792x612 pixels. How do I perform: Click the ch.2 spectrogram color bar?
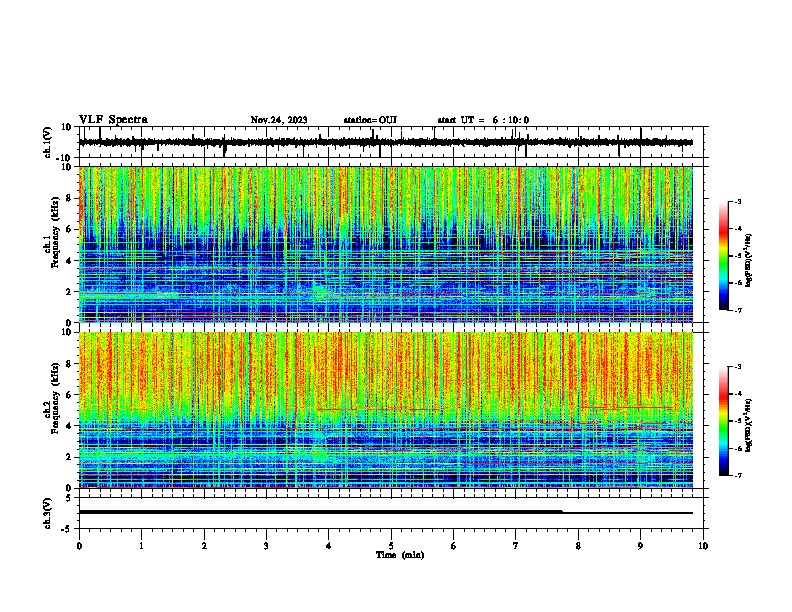(724, 421)
